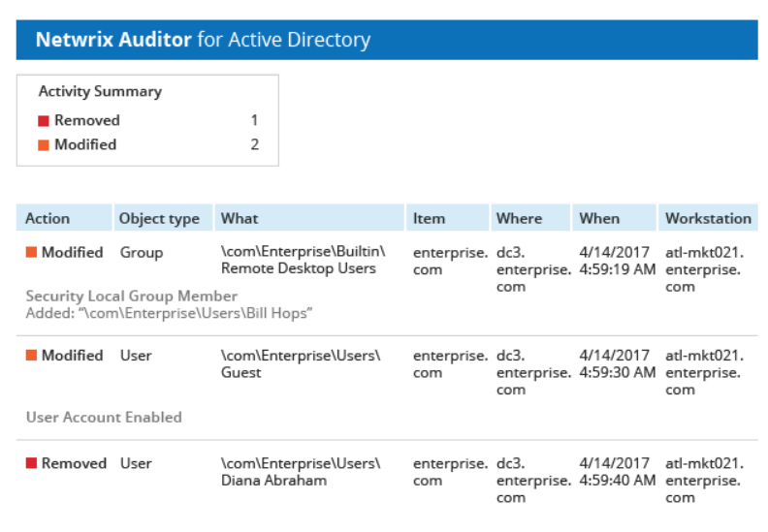
Task: Click the Workstation column header
Action: 708,218
